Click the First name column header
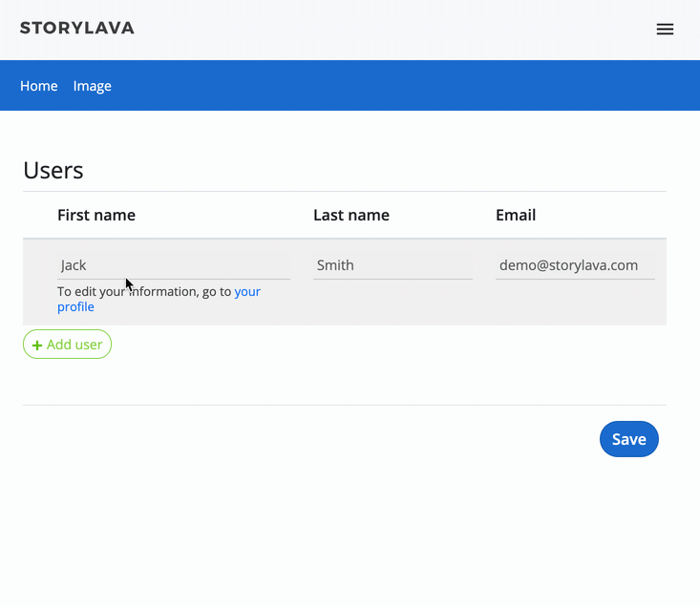700x607 pixels. pos(96,215)
